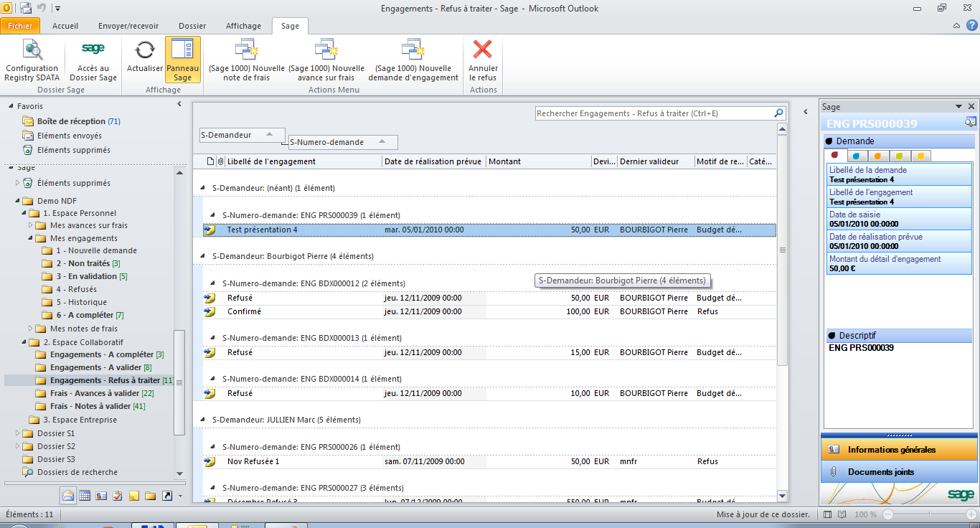Switch to the Calendar view
Viewport: 980px width, 528px height.
point(85,495)
